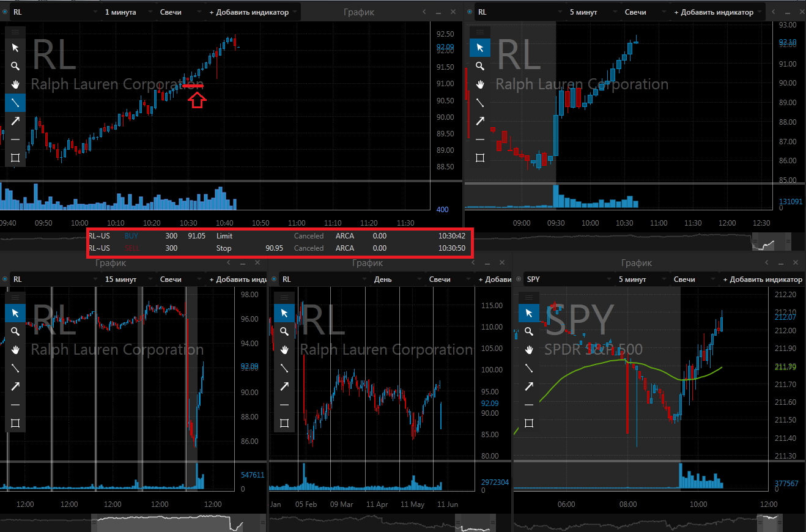Screen dimensions: 806x532
Task: Click '+ Добавить индикатор' on the SPY chart
Action: click(763, 279)
